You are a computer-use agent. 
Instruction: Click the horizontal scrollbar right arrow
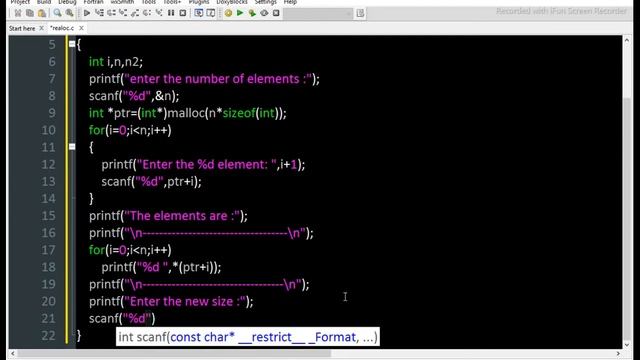[618, 353]
